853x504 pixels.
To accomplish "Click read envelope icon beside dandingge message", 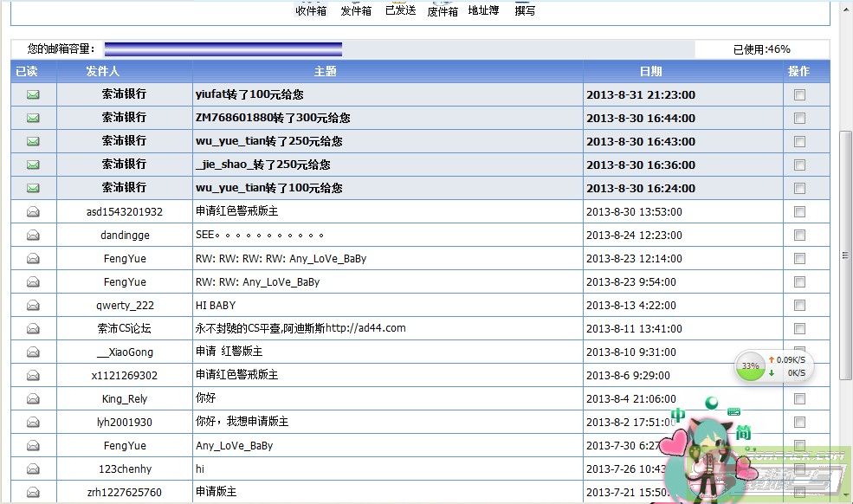I will 33,235.
